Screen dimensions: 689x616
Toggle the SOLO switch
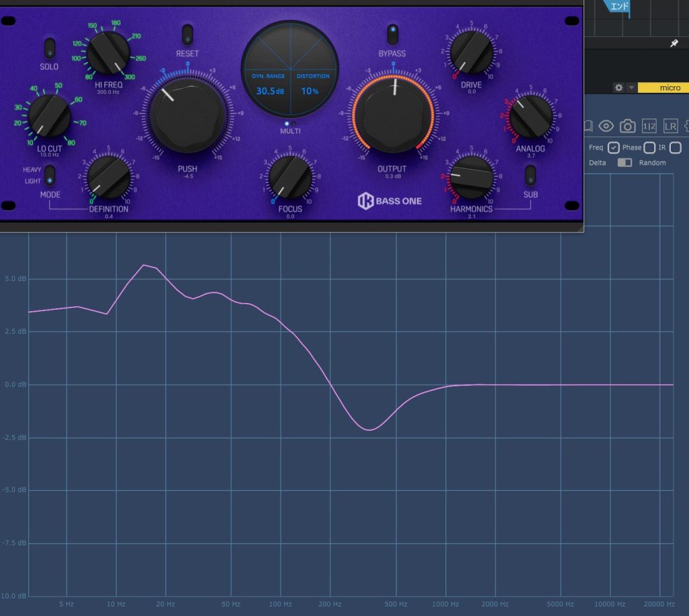[49, 48]
